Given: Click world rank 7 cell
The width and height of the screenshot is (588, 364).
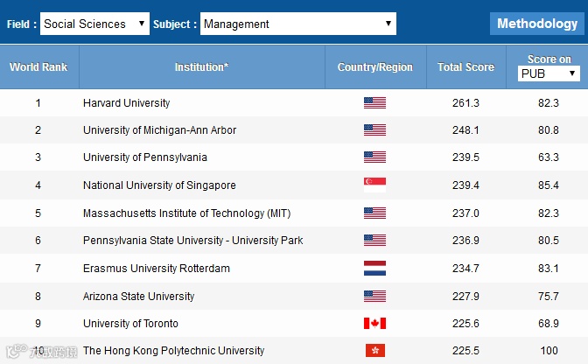Looking at the screenshot, I should pos(38,269).
